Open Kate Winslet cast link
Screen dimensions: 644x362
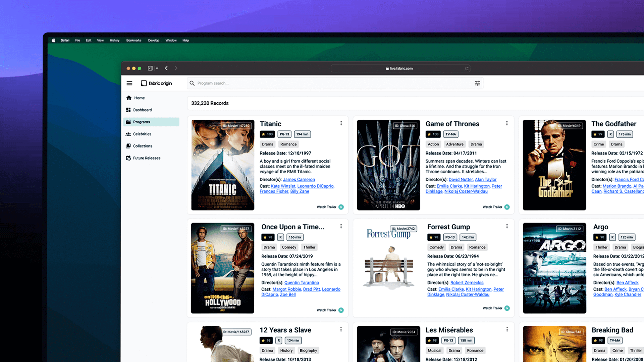coord(283,186)
